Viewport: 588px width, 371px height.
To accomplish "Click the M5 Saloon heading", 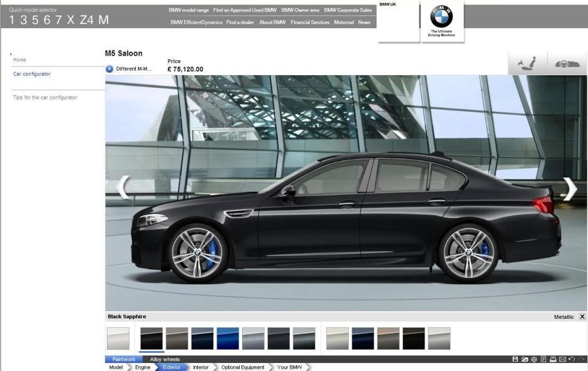I will tap(124, 53).
